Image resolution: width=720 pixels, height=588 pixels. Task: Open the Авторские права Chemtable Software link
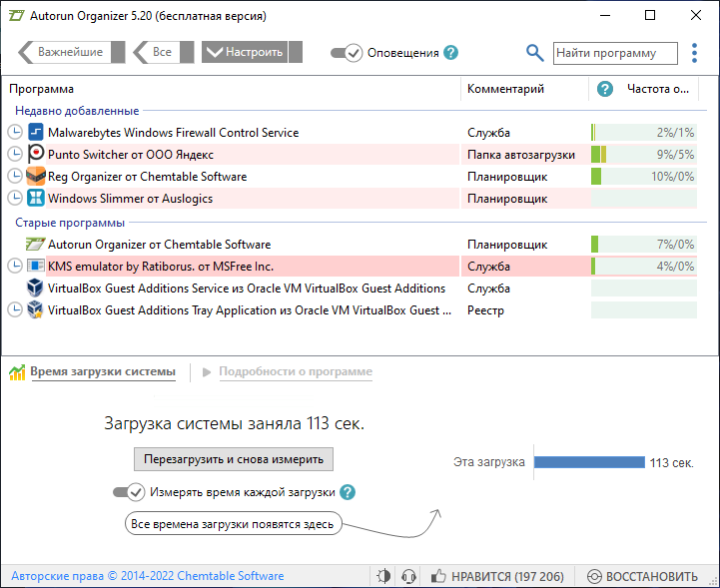148,576
